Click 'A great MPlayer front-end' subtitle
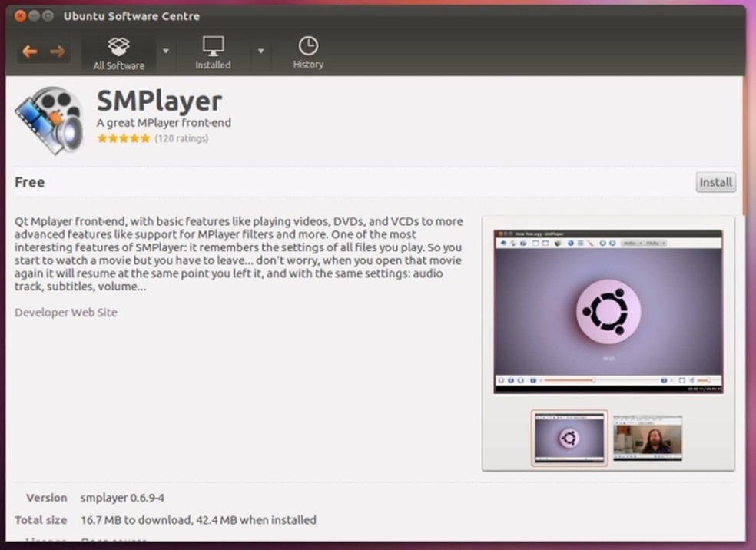Screen dimensions: 756x550 pos(164,123)
